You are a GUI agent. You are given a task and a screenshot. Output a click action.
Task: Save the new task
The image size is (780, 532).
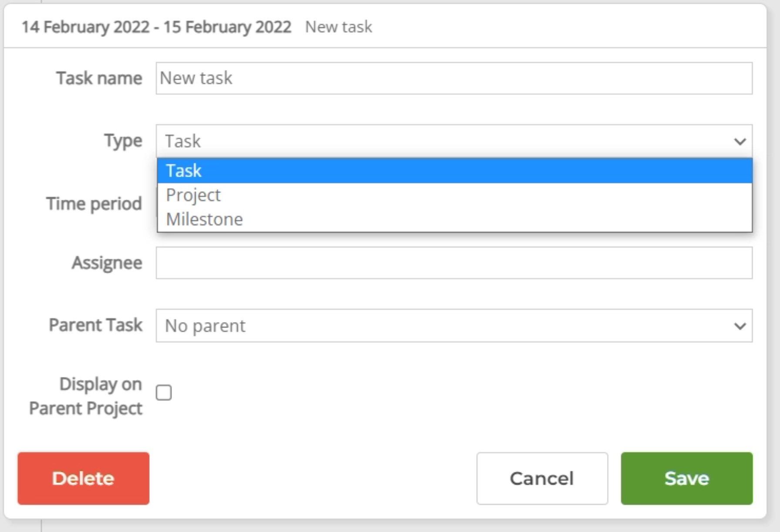pyautogui.click(x=686, y=478)
